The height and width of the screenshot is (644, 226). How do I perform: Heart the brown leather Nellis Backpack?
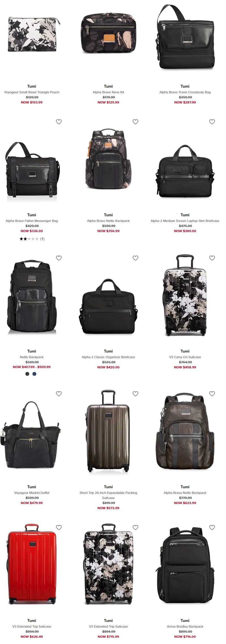coord(212,394)
